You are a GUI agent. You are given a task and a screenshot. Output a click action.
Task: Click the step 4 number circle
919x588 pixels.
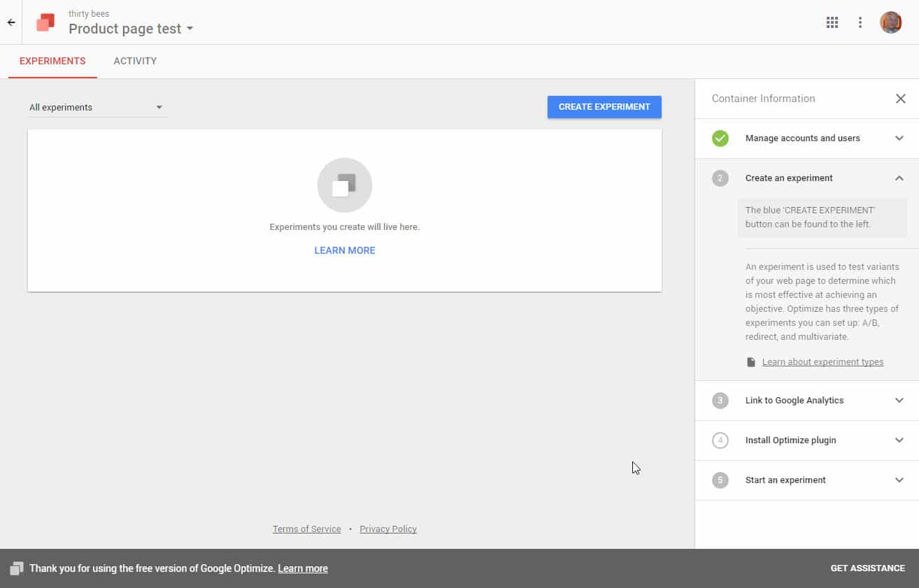click(720, 440)
